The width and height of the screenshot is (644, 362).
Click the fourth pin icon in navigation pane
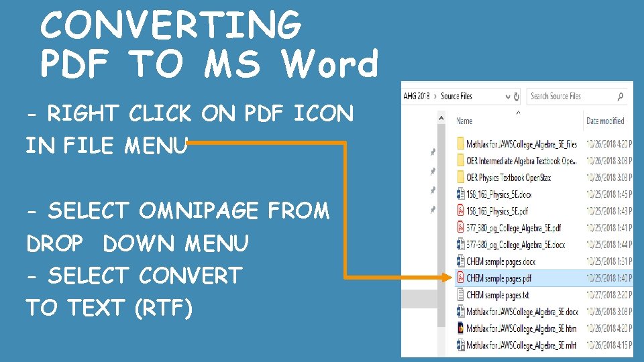pos(433,210)
